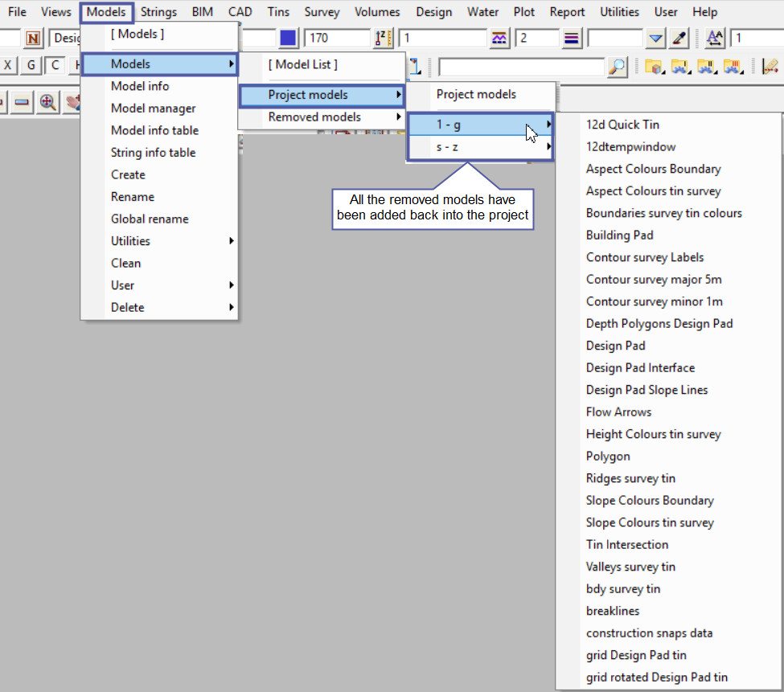Toggle the C snap button
This screenshot has height=692, width=784.
(55, 65)
